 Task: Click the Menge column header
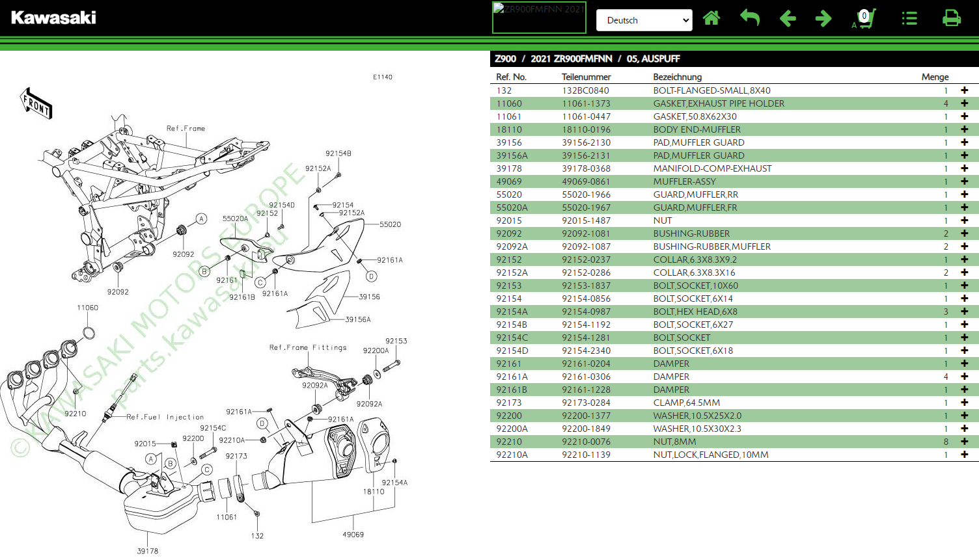pos(935,77)
